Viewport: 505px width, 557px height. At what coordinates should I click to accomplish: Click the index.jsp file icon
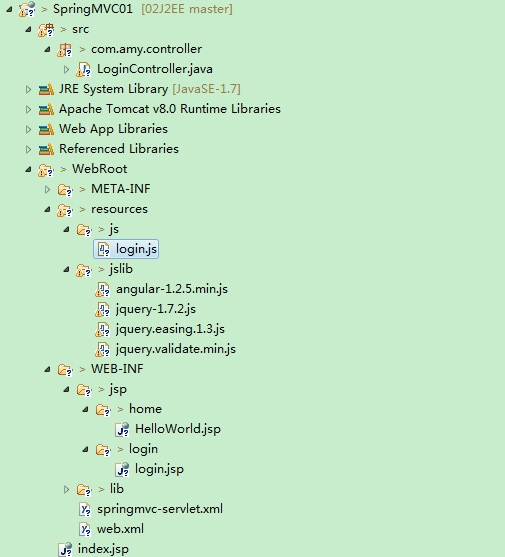(65, 549)
